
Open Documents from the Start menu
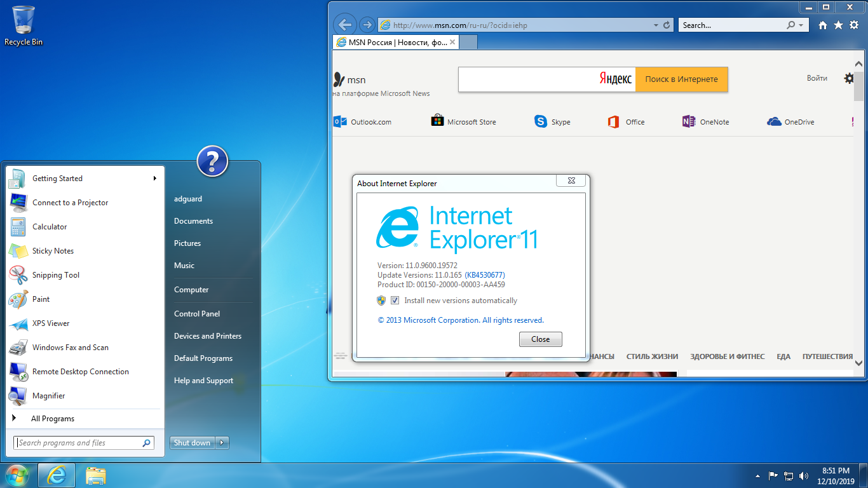point(193,221)
